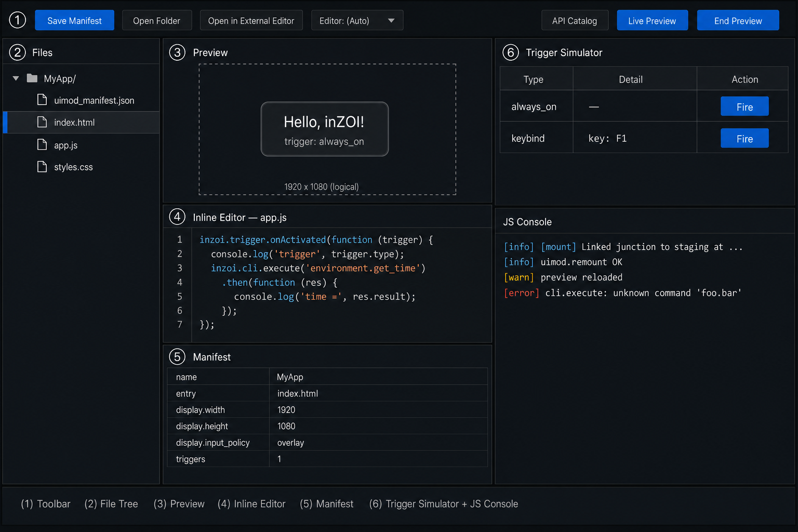Viewport: 798px width, 532px height.
Task: Click the line number 7 gutter
Action: click(x=180, y=324)
